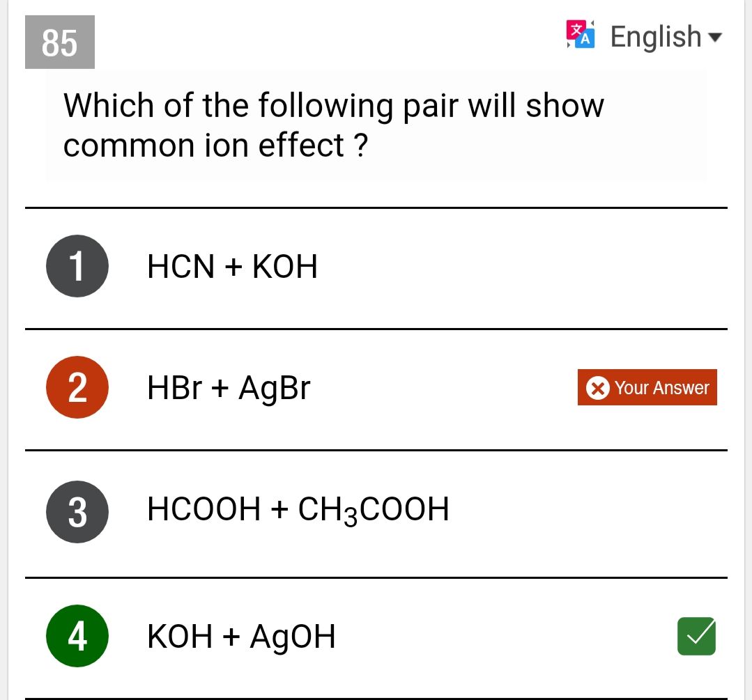This screenshot has height=700, width=752.
Task: Select the green number 4 option circle
Action: coord(77,636)
